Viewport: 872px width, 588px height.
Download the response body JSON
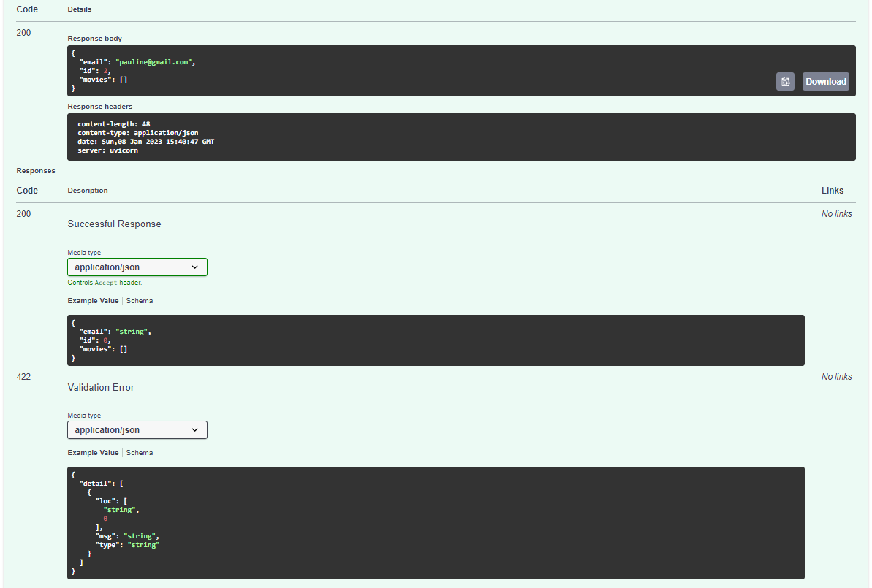pos(825,81)
